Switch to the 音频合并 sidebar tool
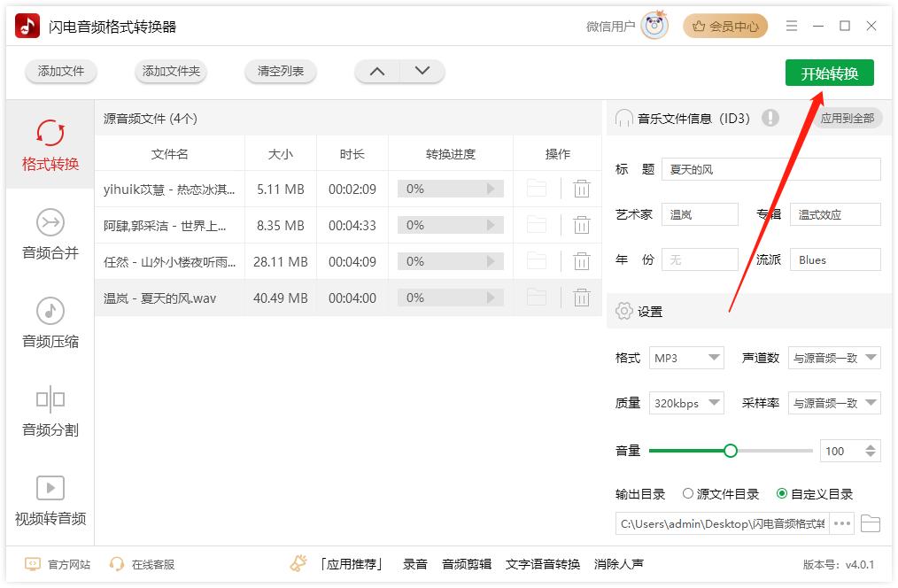Screen dimensions: 898x588 49,236
